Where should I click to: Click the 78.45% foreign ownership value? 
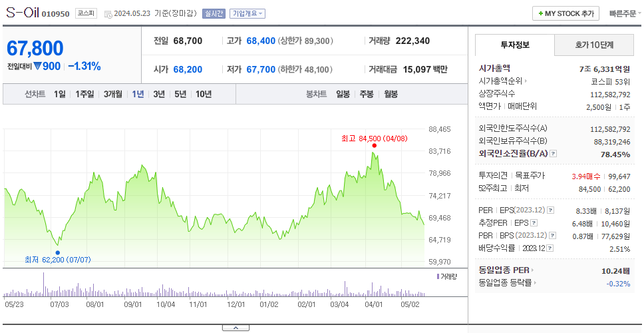click(615, 154)
